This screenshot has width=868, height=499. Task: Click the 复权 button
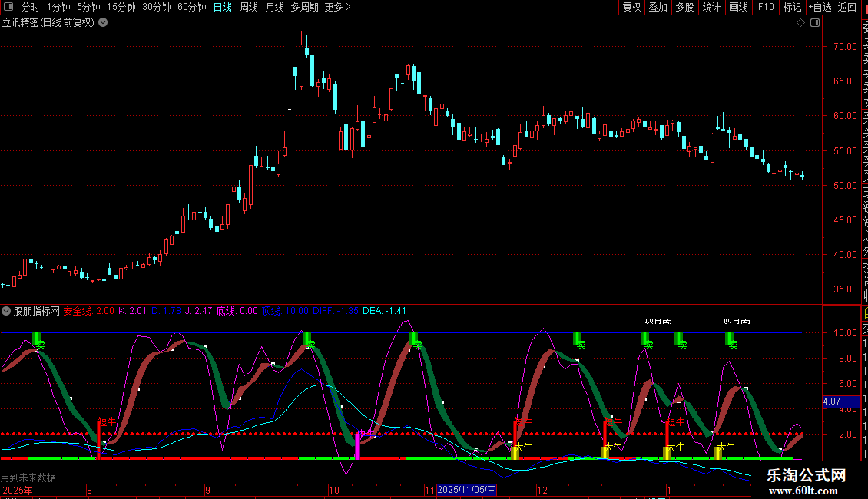(631, 7)
